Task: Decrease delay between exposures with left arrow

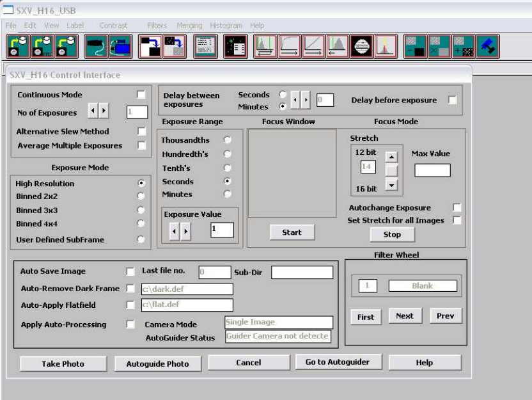Action: pos(295,100)
